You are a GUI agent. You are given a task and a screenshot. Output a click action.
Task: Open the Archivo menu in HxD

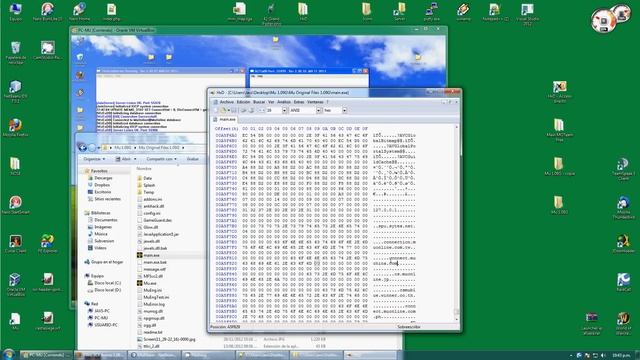point(227,102)
